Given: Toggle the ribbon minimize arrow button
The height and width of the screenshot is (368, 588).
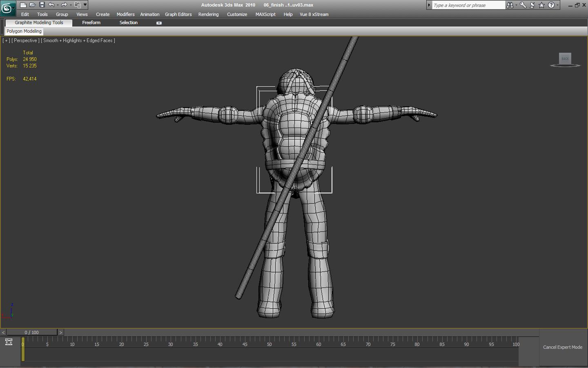Looking at the screenshot, I should tap(159, 23).
